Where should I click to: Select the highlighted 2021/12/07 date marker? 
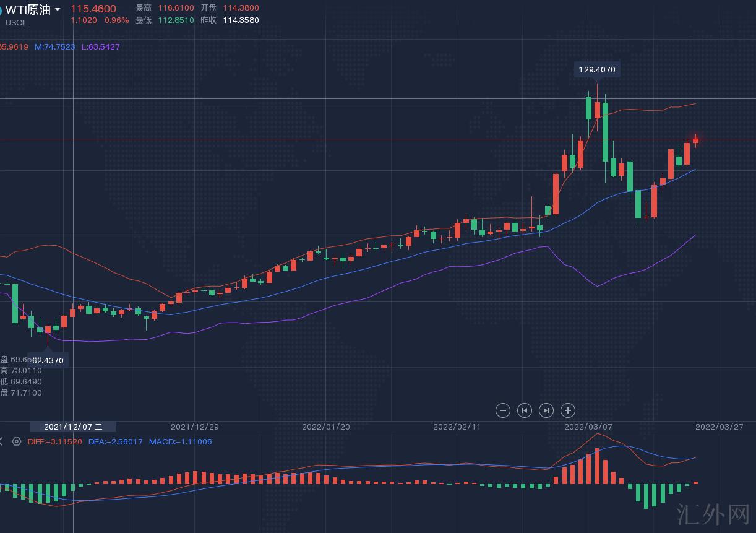73,427
